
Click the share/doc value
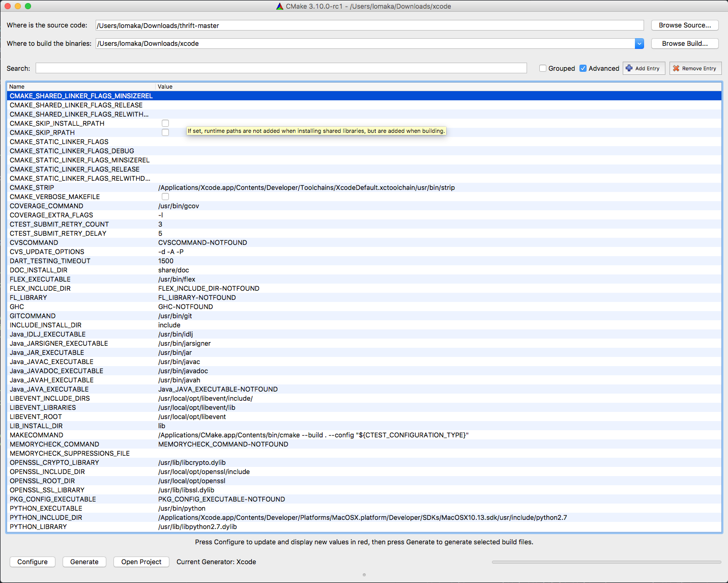(173, 270)
